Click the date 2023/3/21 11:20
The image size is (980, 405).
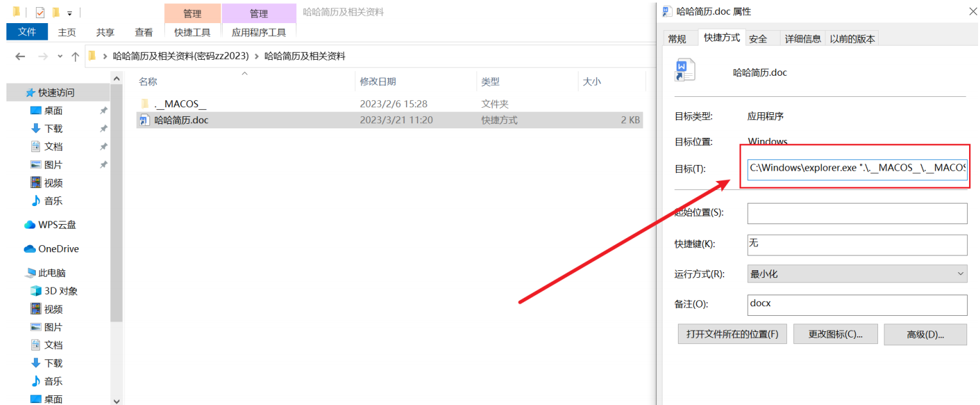396,120
